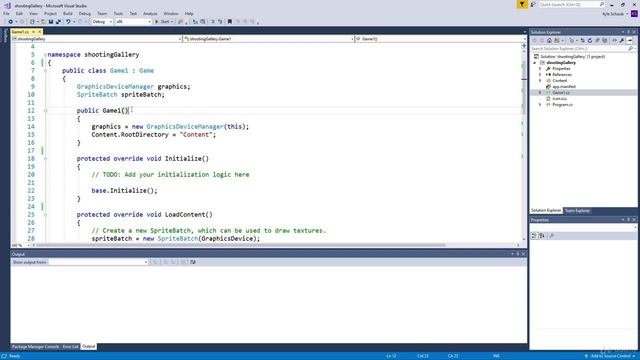Click the Save button in the toolbar
Viewport: 640px width, 360px height.
coord(51,22)
